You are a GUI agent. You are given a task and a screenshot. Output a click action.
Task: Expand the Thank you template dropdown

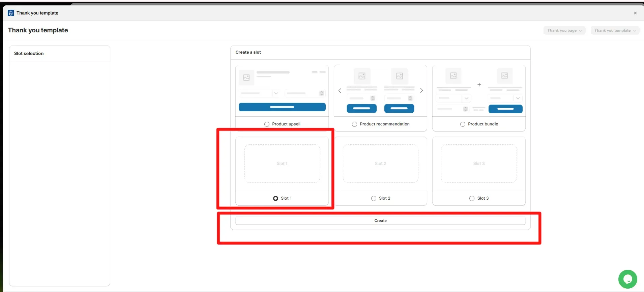pos(615,30)
